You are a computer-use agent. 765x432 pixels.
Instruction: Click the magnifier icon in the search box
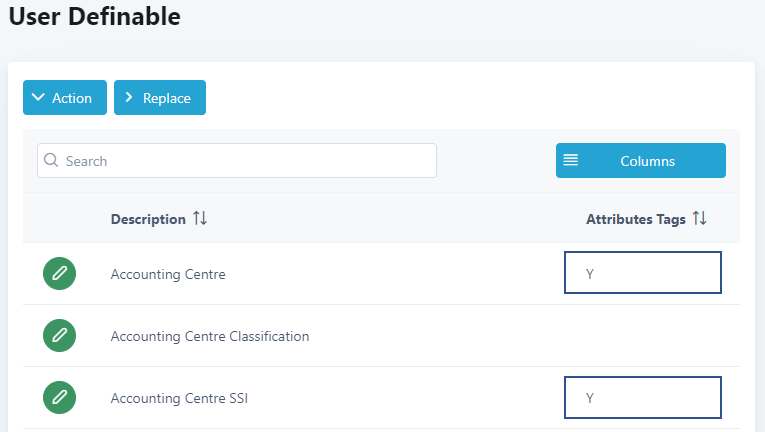[x=51, y=160]
